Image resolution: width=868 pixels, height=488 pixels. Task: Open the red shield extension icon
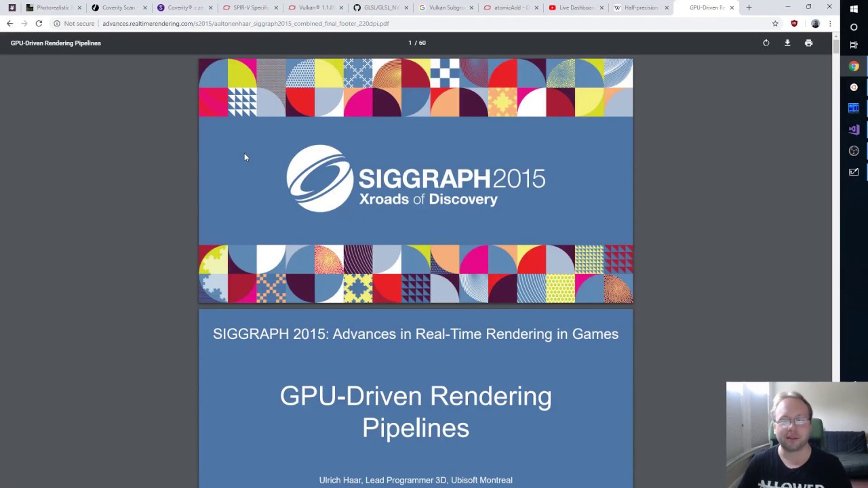794,23
